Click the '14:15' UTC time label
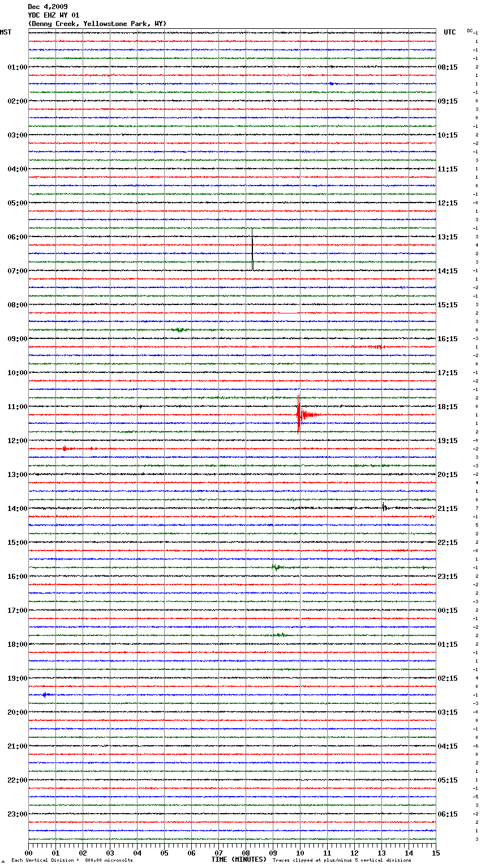This screenshot has width=481, height=868. pyautogui.click(x=448, y=271)
